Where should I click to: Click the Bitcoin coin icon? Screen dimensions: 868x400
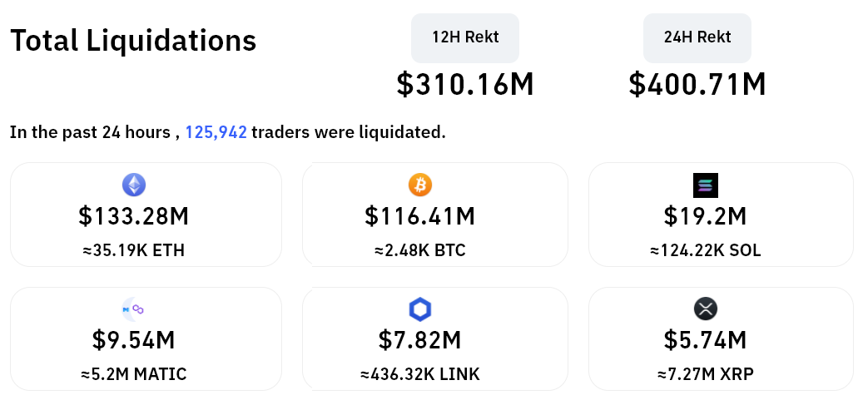tap(420, 184)
